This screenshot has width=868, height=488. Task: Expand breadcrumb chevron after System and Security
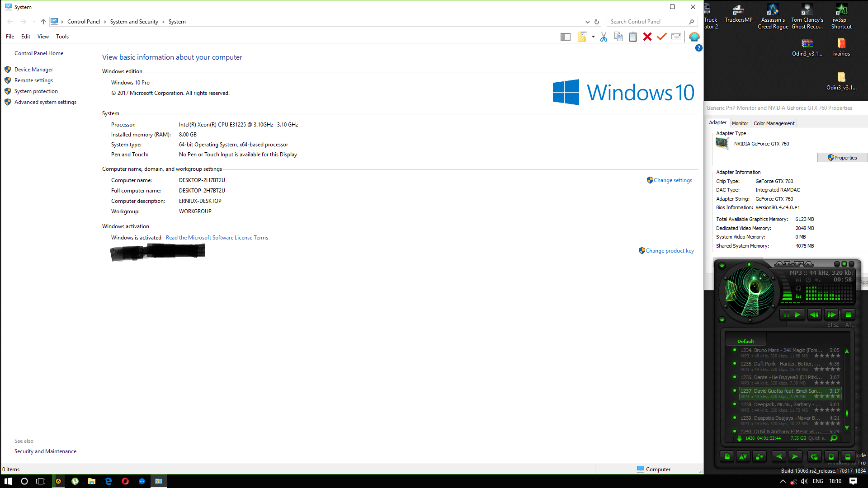tap(163, 22)
